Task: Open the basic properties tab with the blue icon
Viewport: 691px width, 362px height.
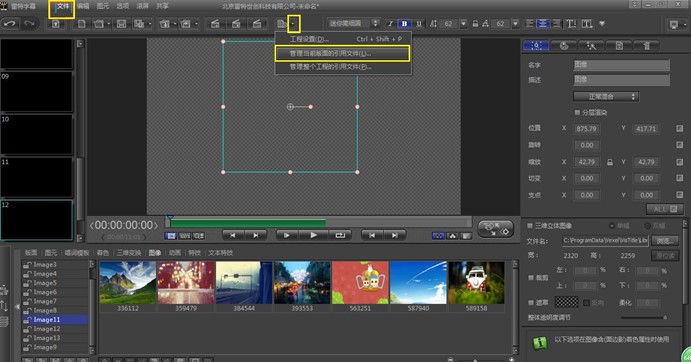Action: 536,46
